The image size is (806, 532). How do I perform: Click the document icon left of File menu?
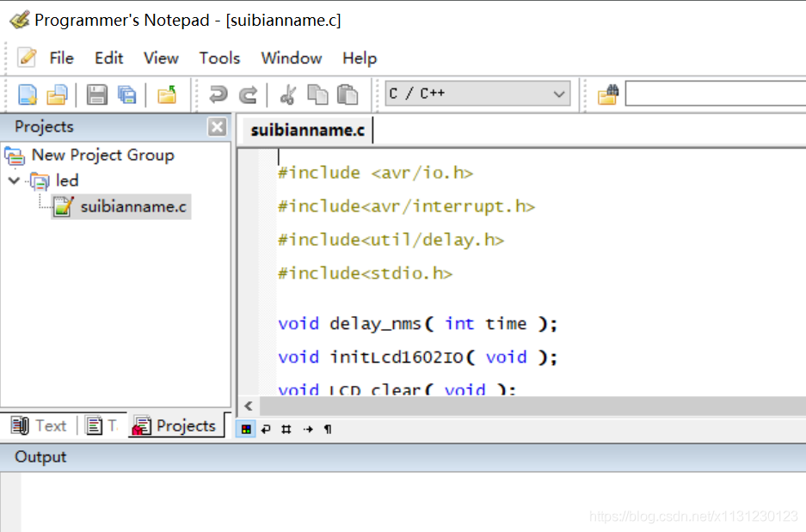(x=27, y=58)
